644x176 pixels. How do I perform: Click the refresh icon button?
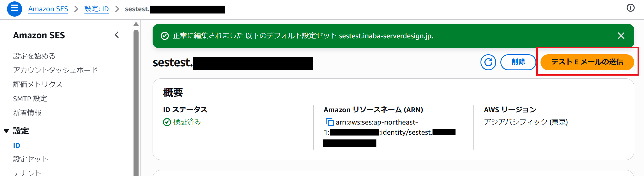click(x=488, y=62)
